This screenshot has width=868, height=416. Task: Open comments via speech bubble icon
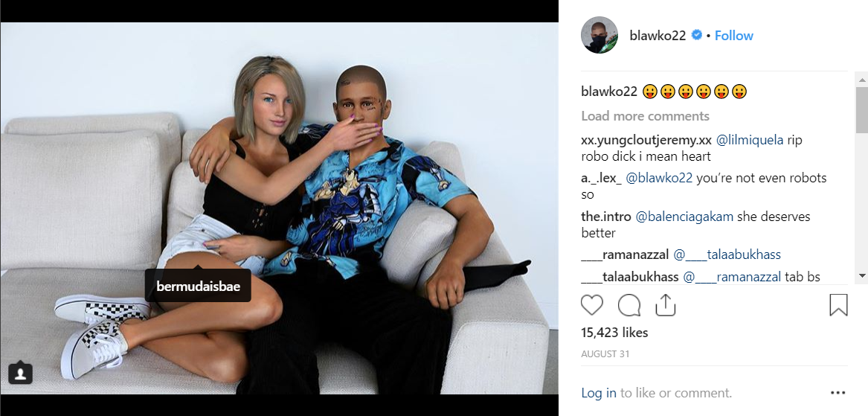[x=629, y=304]
